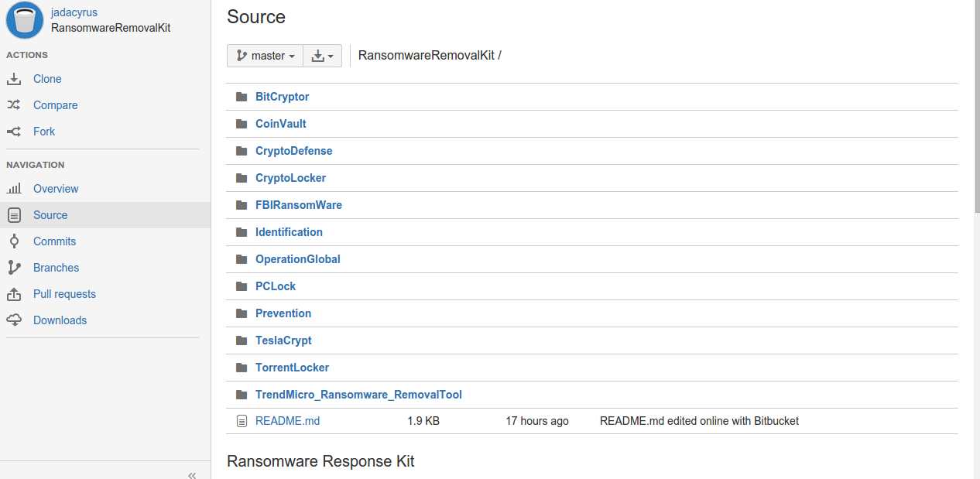980x479 pixels.
Task: Click the Compare shuffle icon
Action: (14, 105)
